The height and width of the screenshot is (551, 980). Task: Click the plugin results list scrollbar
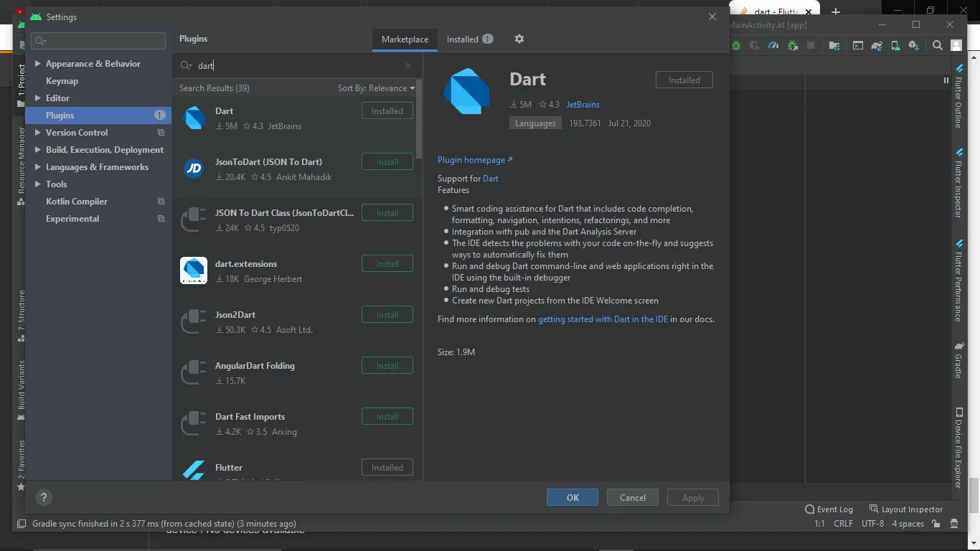[419, 119]
